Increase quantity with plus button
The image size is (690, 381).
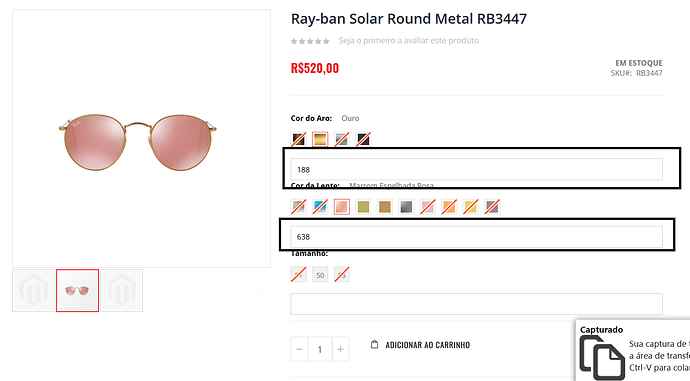(x=340, y=349)
